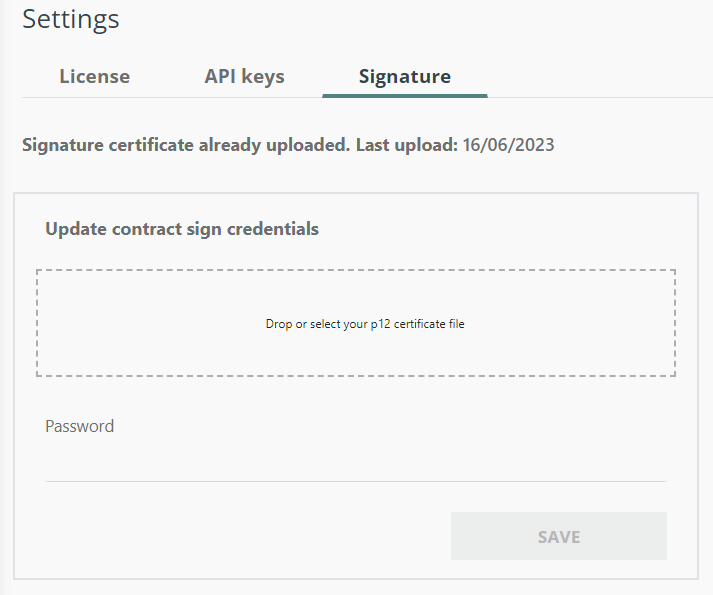This screenshot has width=713, height=595.
Task: Focus the Password input field
Action: point(355,462)
